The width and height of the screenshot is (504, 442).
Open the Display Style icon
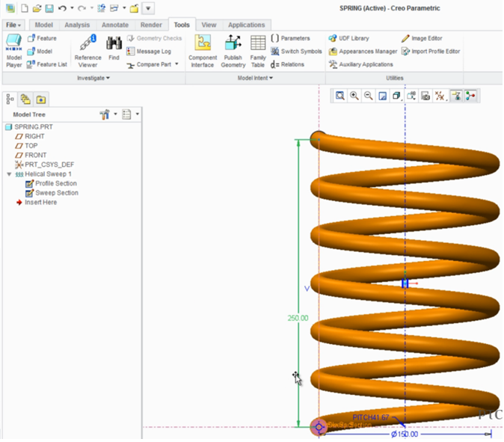tap(396, 96)
